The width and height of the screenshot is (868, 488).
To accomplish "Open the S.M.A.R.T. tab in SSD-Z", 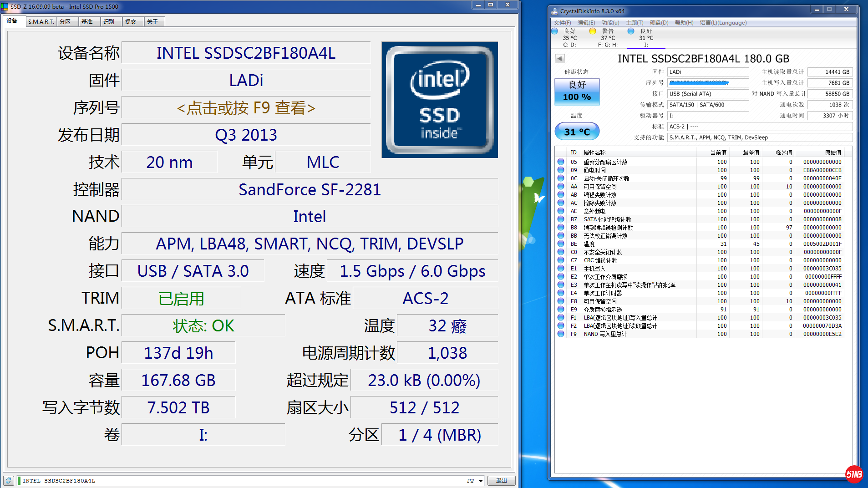I will tap(41, 21).
